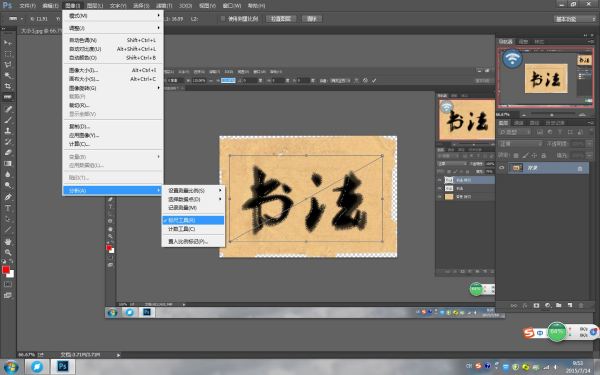Screen dimensions: 600x375
Task: Create a new layer from the Layers panel
Action: (570, 305)
